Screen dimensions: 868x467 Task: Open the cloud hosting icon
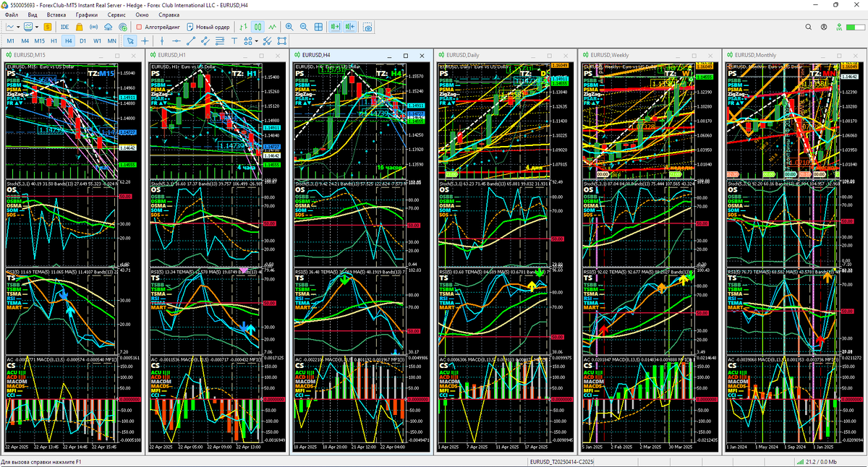tap(109, 27)
